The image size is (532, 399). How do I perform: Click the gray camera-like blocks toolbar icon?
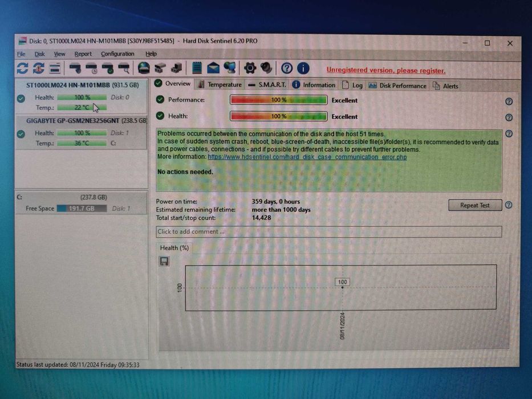pyautogui.click(x=160, y=68)
